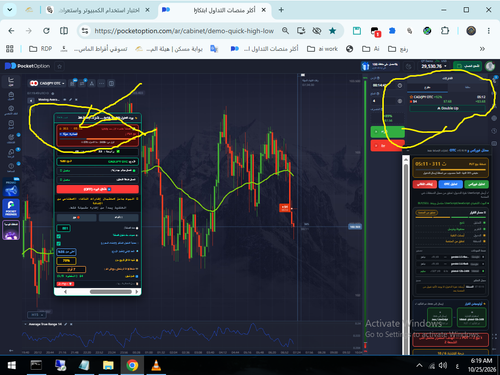The image size is (500, 375).
Task: Click the red disable (OFF) button in bot panel
Action: tap(97, 189)
